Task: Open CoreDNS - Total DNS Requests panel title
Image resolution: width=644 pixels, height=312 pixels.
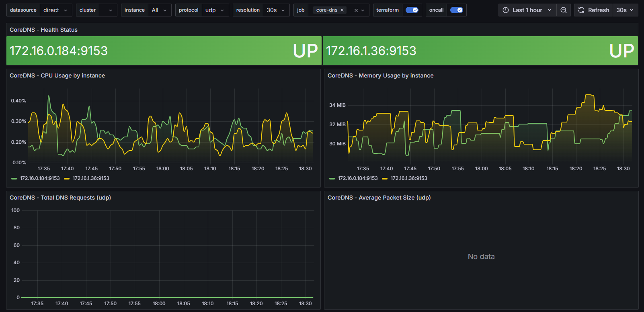Action: point(60,198)
